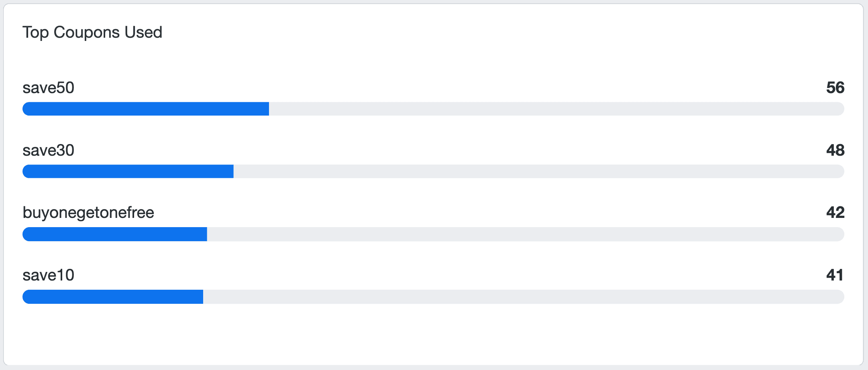Viewport: 868px width, 370px height.
Task: Click the save30 usage count 48
Action: 835,150
